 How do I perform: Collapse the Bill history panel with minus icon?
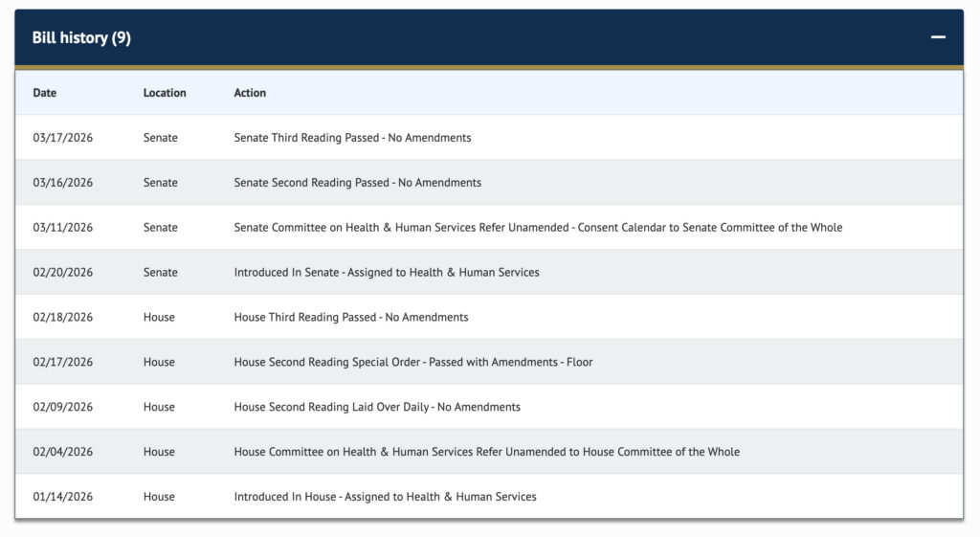pos(938,37)
